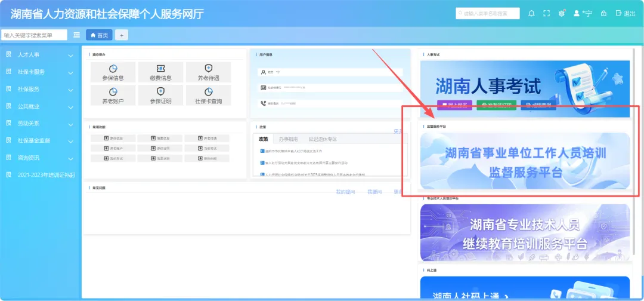Image resolution: width=644 pixels, height=301 pixels.
Task: Click the small 养老待遇 common function button
Action: 207,138
